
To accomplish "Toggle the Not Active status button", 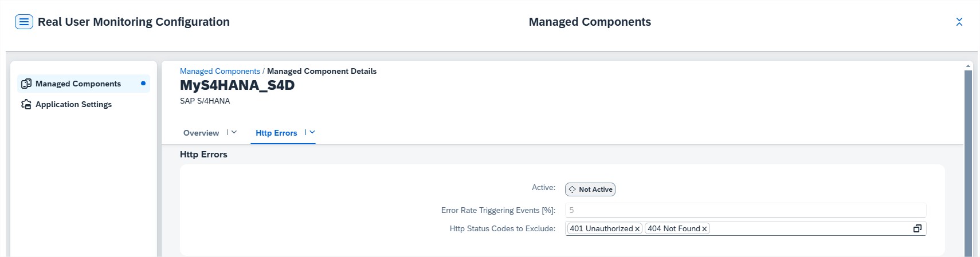I will coord(590,189).
